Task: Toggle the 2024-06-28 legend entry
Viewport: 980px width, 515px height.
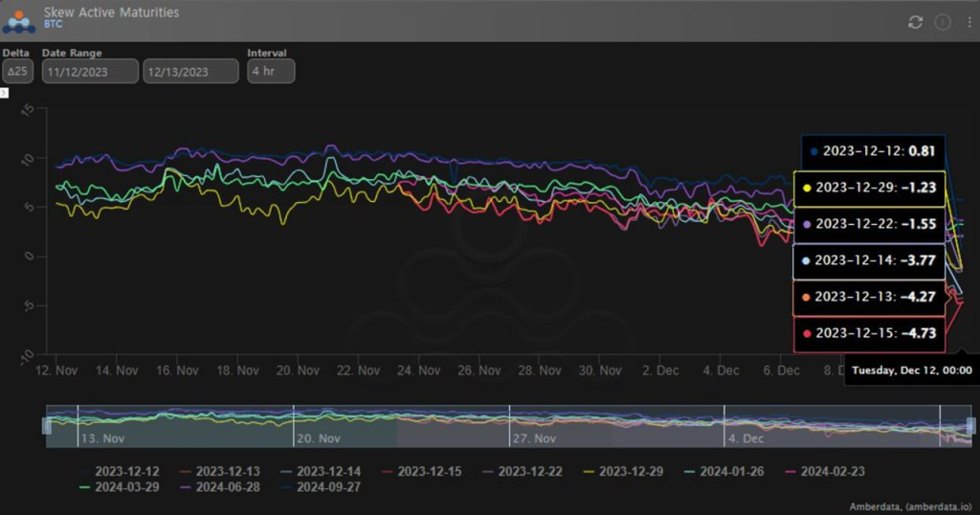Action: pos(225,487)
